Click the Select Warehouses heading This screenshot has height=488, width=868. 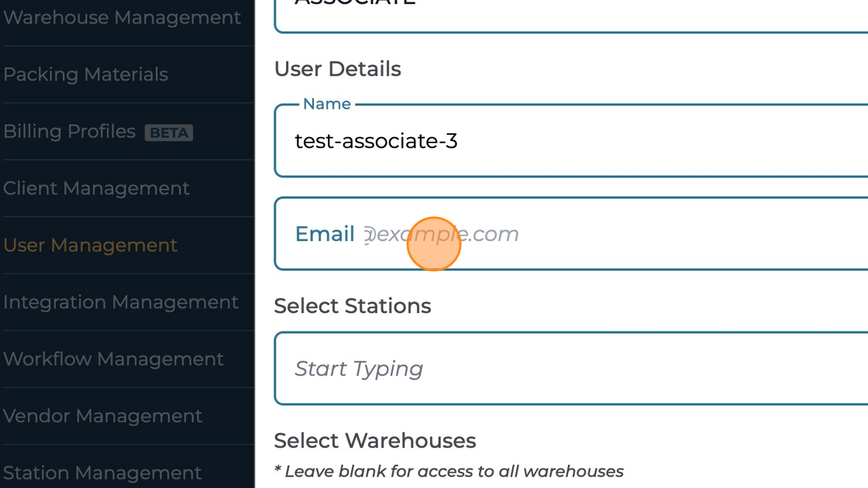coord(374,441)
